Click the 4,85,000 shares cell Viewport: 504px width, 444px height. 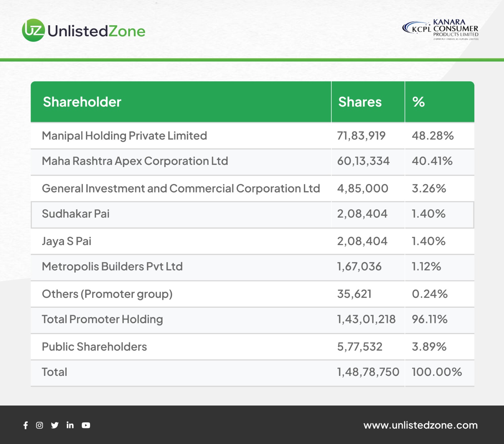363,189
